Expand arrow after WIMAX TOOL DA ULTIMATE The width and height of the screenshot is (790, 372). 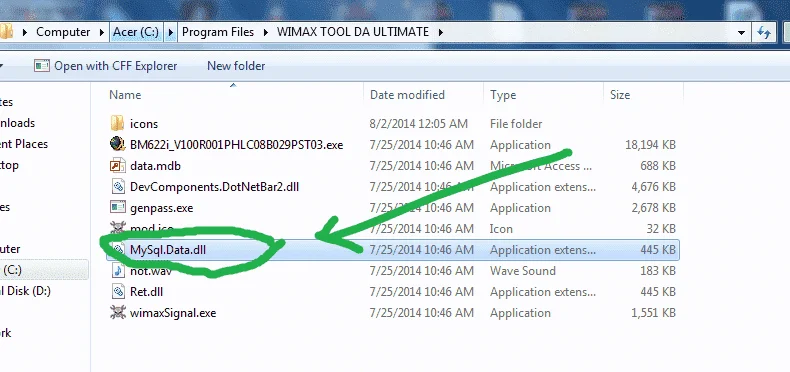tap(441, 32)
